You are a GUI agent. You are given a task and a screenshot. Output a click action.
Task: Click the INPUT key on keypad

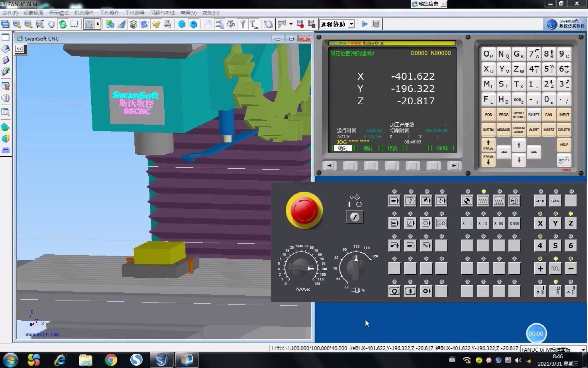564,115
